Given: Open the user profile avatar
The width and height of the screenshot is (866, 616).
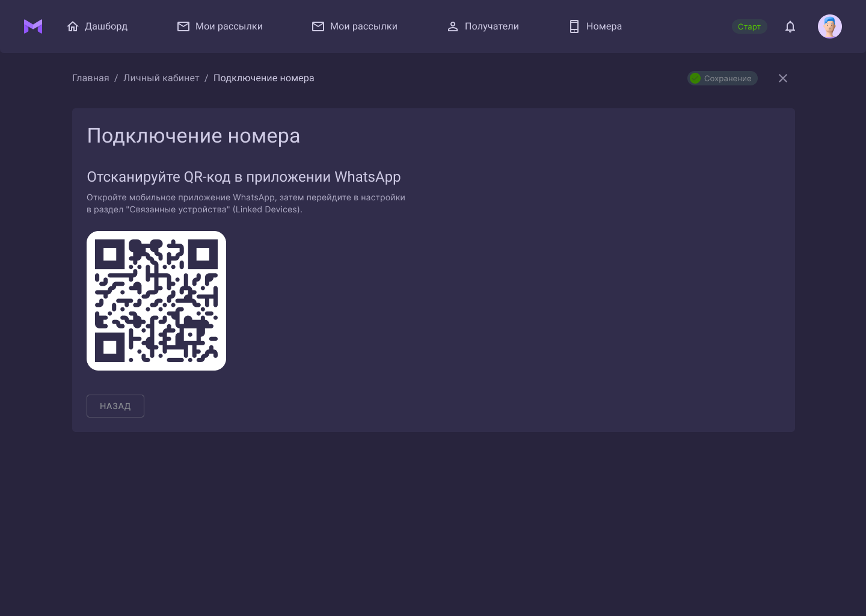Looking at the screenshot, I should pos(829,26).
